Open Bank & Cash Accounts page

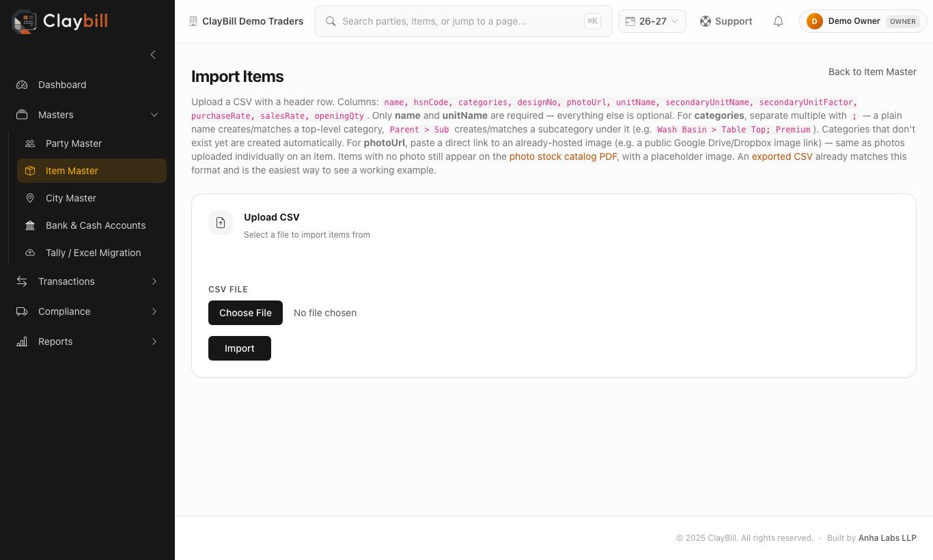coord(92,225)
